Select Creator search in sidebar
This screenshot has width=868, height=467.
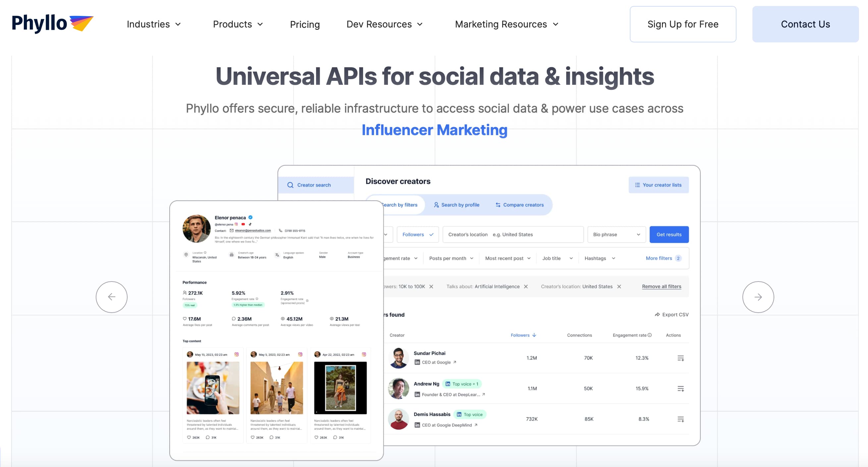(316, 185)
